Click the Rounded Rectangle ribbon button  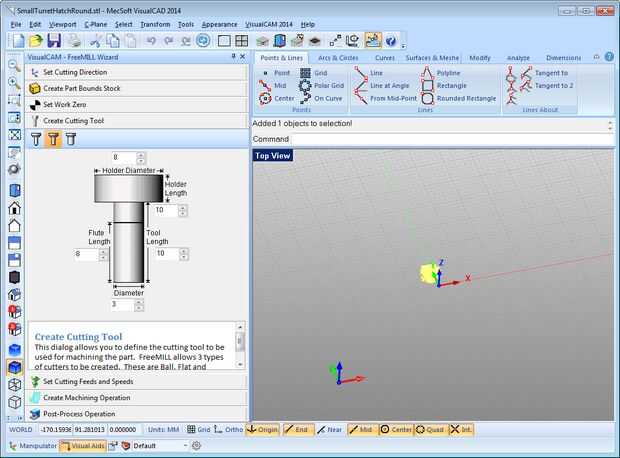[x=458, y=98]
